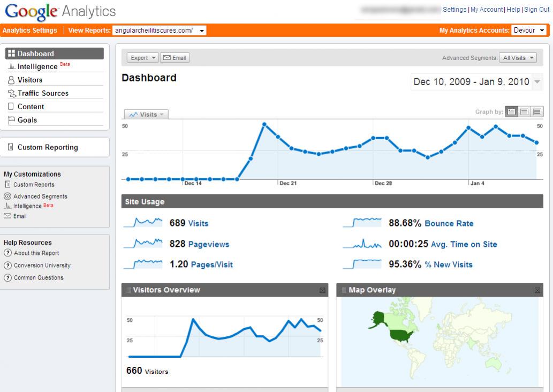Open the Dashboard sidebar item
This screenshot has width=553, height=392.
click(54, 54)
